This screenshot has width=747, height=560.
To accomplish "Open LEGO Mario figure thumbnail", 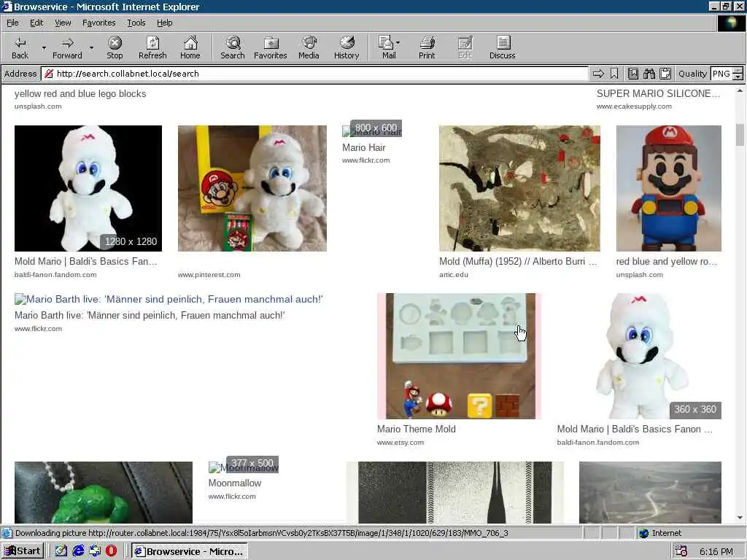I will point(668,188).
